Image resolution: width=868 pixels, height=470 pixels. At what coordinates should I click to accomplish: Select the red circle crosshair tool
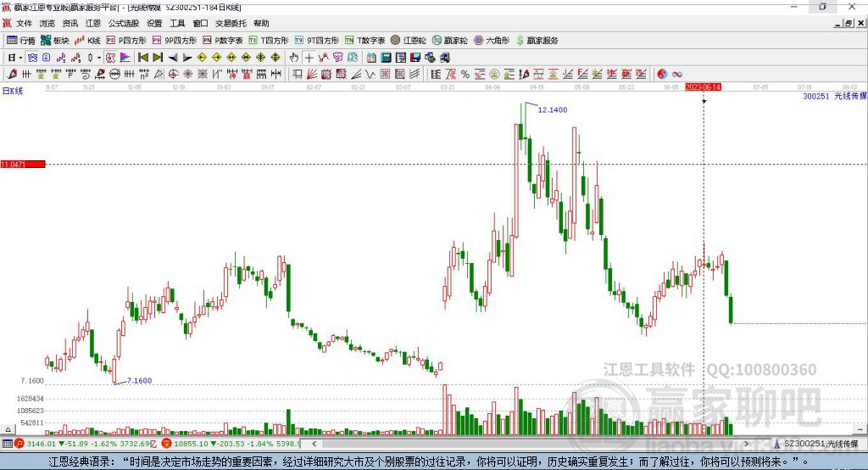click(173, 75)
